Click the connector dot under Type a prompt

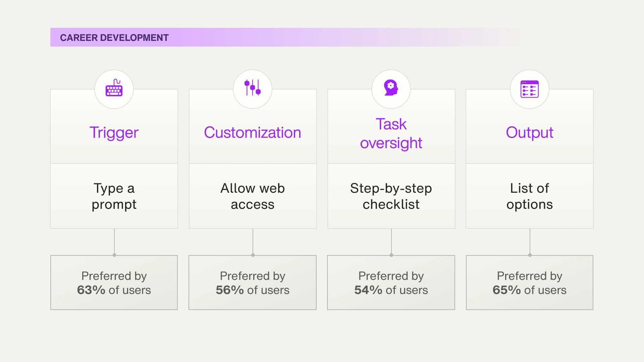pos(114,255)
